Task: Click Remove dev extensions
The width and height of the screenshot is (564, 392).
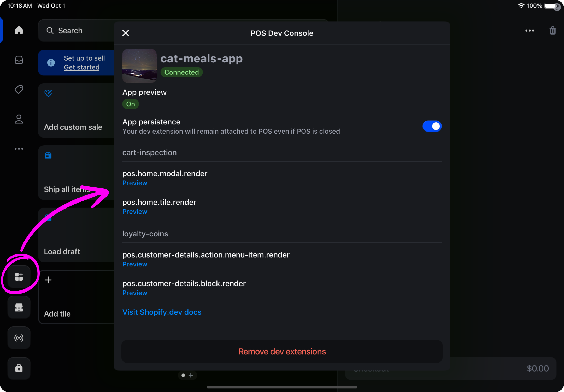Action: pyautogui.click(x=281, y=351)
